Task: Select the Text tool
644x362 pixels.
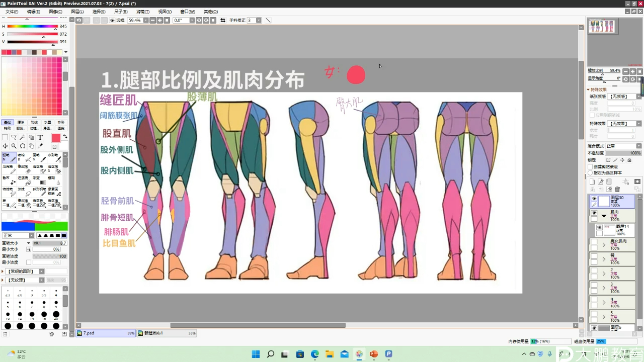Action: 40,137
